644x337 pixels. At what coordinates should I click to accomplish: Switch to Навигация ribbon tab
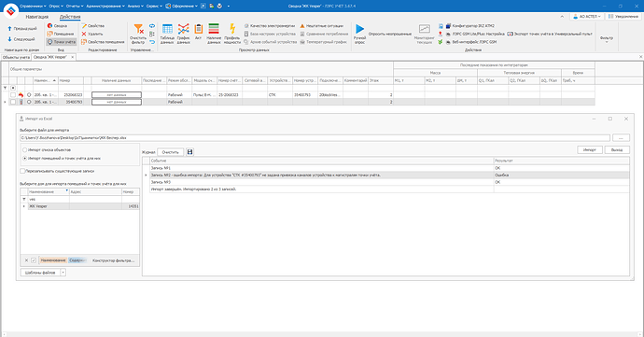coord(37,17)
